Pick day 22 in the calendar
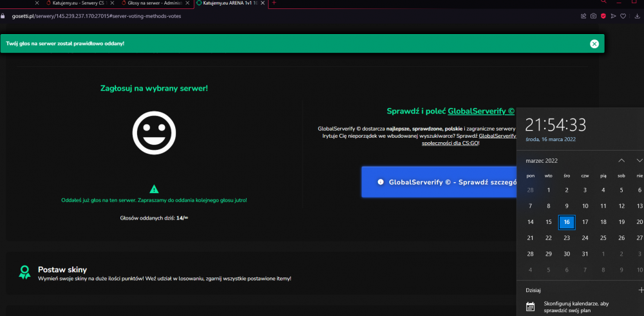Viewport: 644px width, 316px height. [x=549, y=238]
